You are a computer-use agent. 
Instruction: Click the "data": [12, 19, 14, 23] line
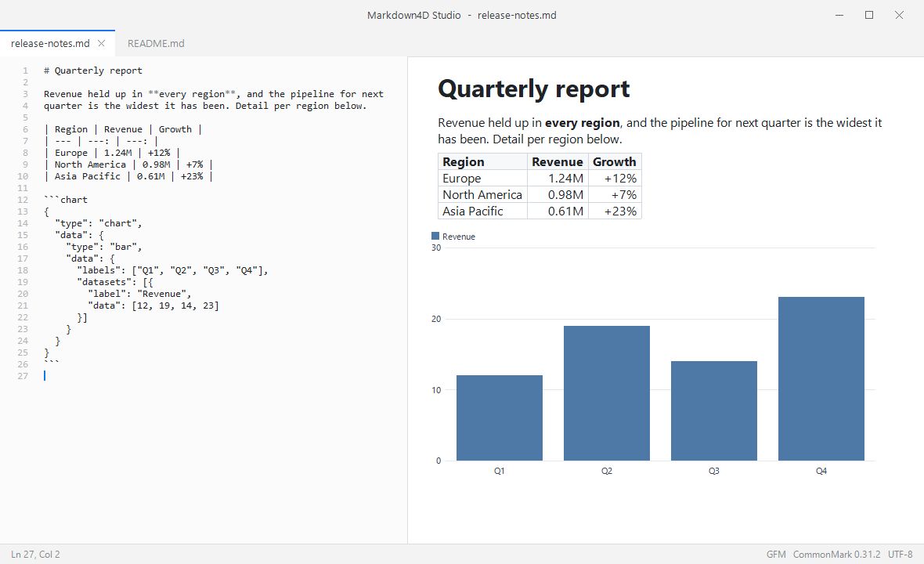click(x=153, y=305)
